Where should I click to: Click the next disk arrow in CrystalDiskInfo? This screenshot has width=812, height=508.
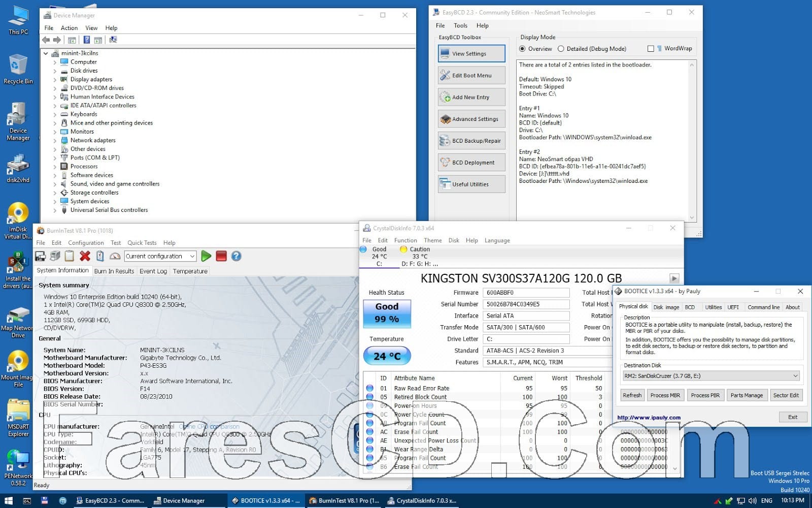674,278
